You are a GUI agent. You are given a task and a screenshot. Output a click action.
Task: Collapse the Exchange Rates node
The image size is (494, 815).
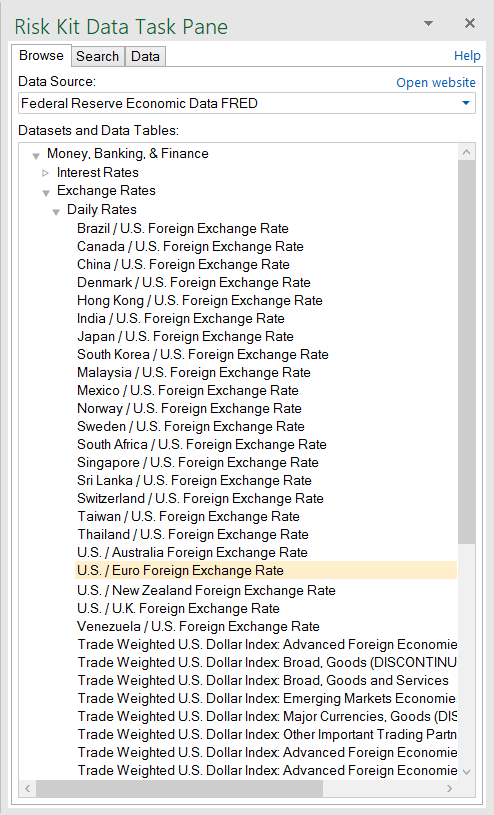(x=46, y=193)
